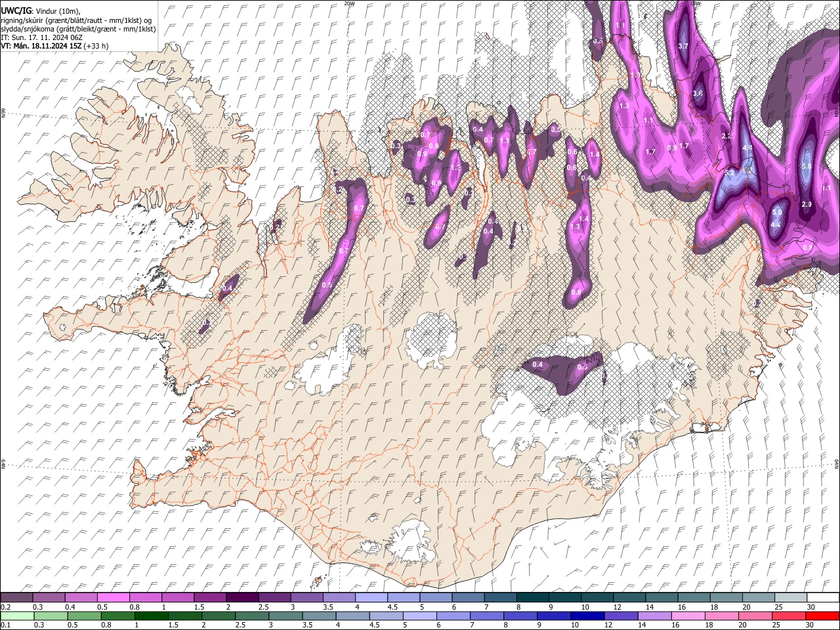Click the deep blue 10–12 rain legend swatch
This screenshot has width=840, height=630.
pos(589,616)
